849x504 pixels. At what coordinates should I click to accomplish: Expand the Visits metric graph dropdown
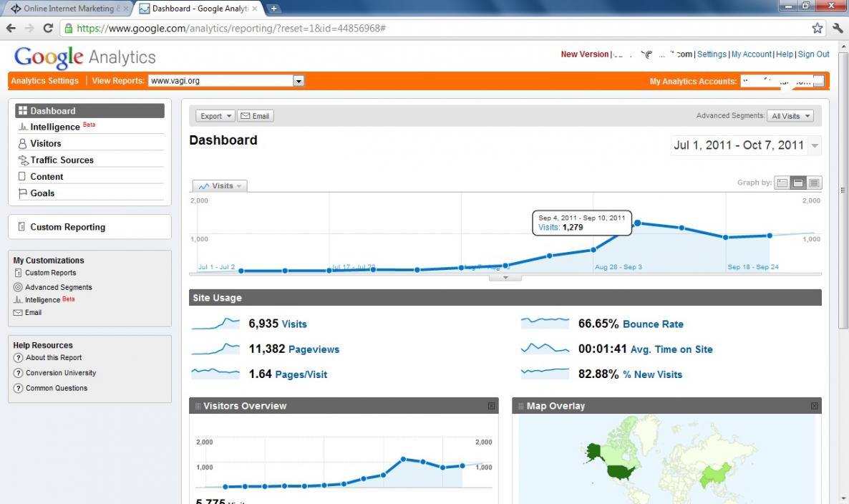[x=220, y=185]
